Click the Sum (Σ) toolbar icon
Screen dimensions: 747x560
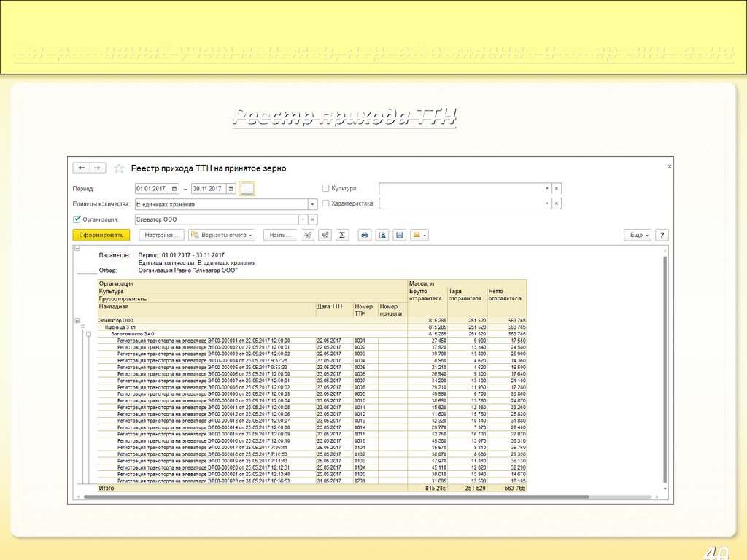[x=342, y=236]
